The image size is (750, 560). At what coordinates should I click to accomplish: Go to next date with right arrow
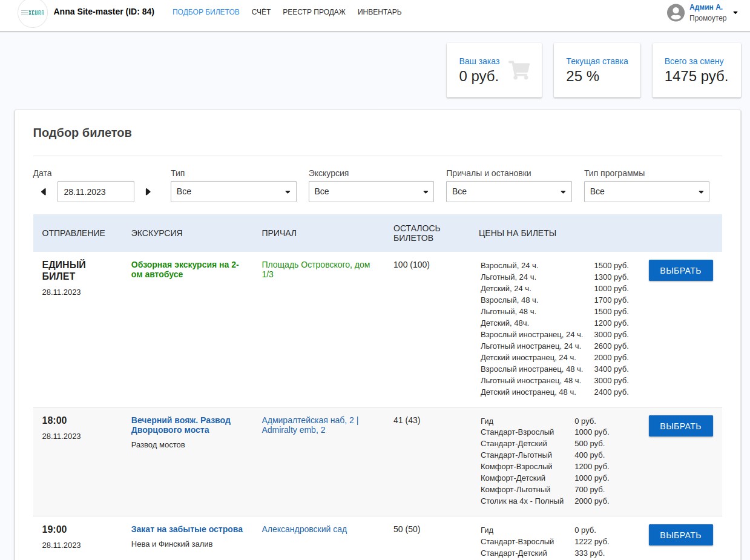pos(148,192)
